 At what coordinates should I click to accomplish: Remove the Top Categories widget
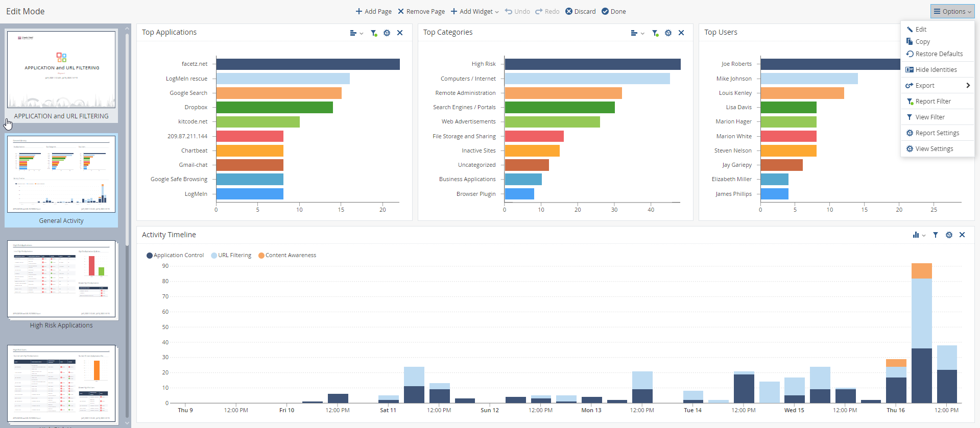click(x=681, y=33)
